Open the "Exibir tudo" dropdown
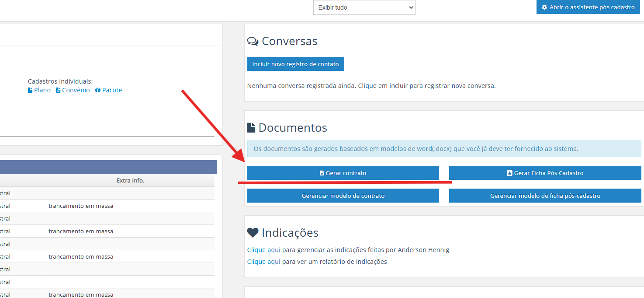 (x=364, y=7)
